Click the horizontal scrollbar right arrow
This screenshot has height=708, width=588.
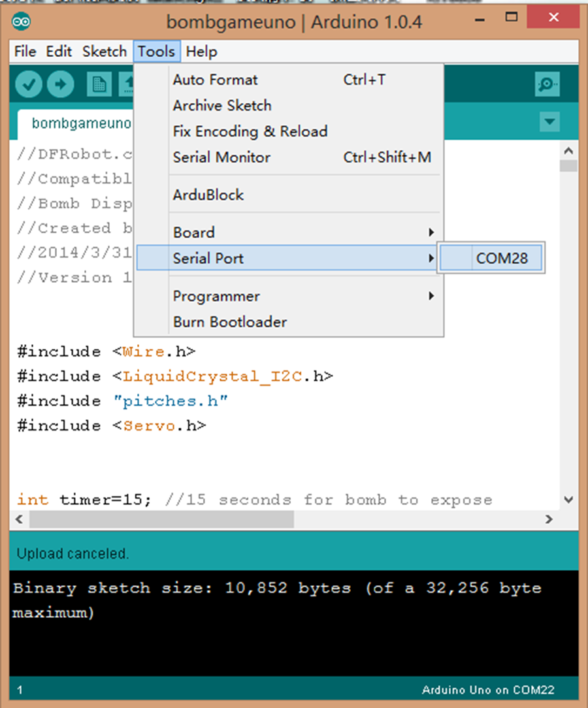(549, 519)
